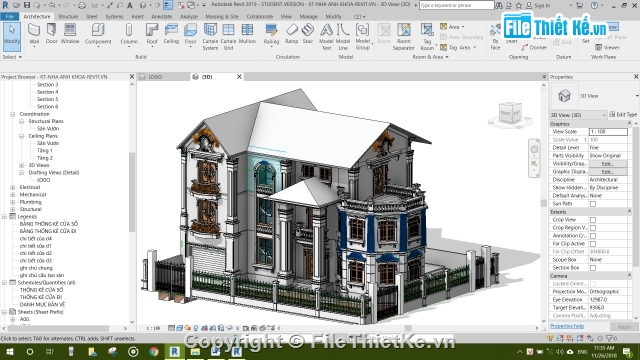Screen dimensions: 640x360
Task: Switch to the Collaborate ribbon tab
Action: pos(260,17)
